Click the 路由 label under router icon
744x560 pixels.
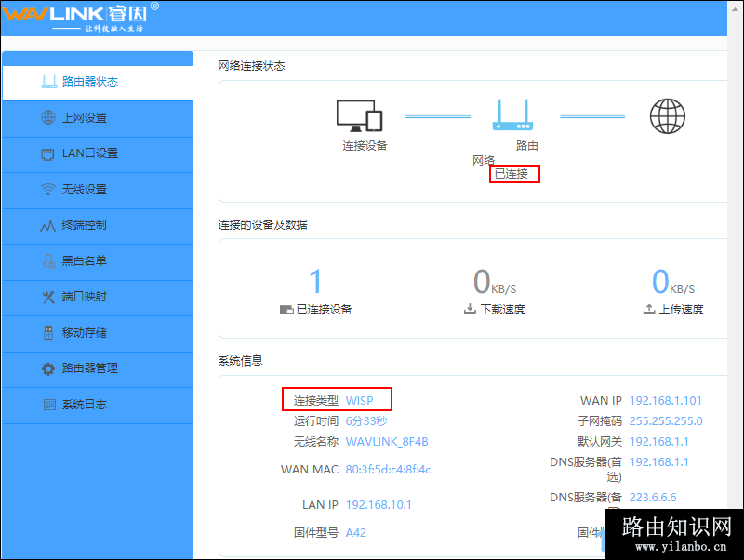click(527, 146)
